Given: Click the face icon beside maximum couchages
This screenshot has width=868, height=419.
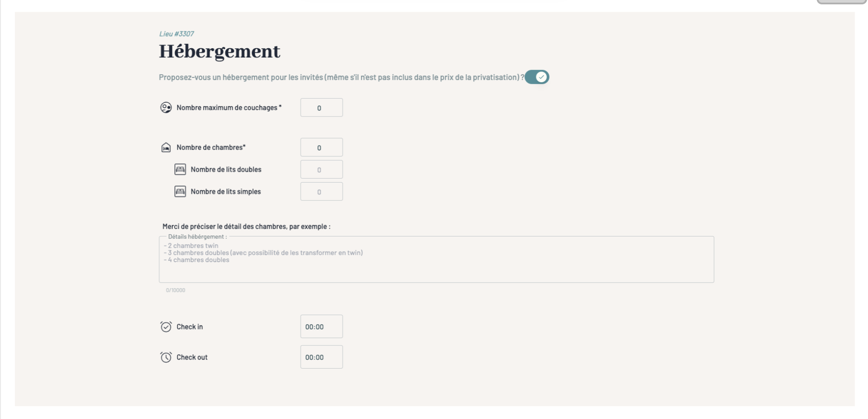Looking at the screenshot, I should click(x=166, y=107).
